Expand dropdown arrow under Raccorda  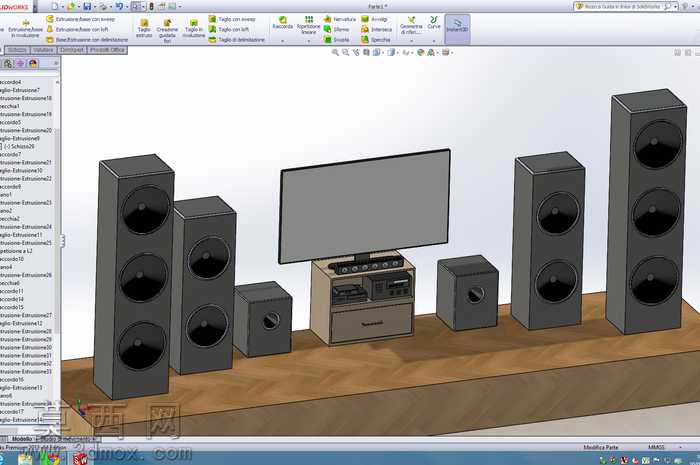click(x=283, y=41)
